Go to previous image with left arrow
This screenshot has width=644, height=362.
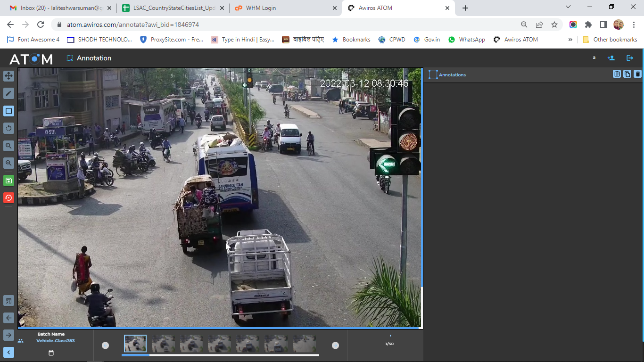[8, 318]
